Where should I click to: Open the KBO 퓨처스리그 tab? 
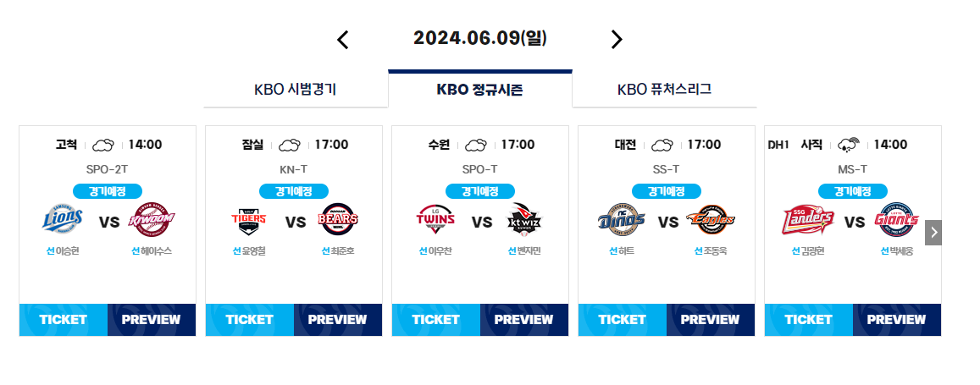tap(664, 89)
